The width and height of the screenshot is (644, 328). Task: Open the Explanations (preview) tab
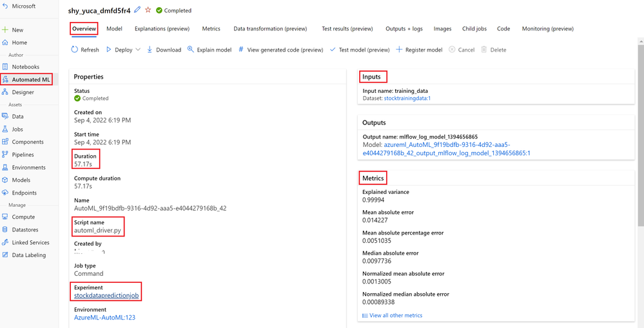(x=162, y=29)
